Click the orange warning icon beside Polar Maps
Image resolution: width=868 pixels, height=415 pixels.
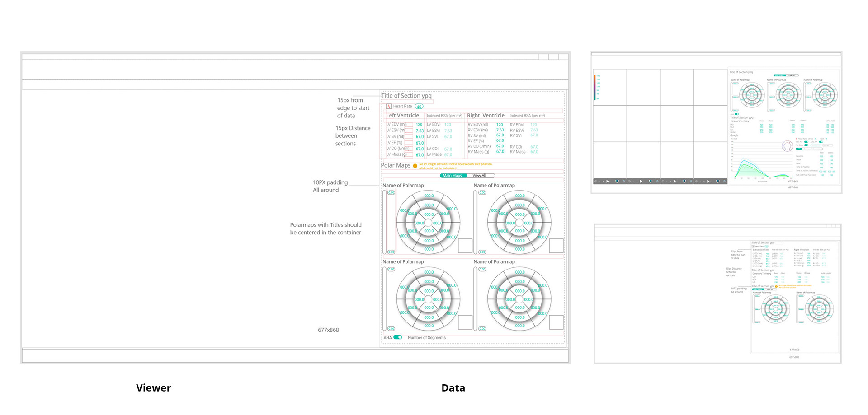(x=415, y=166)
